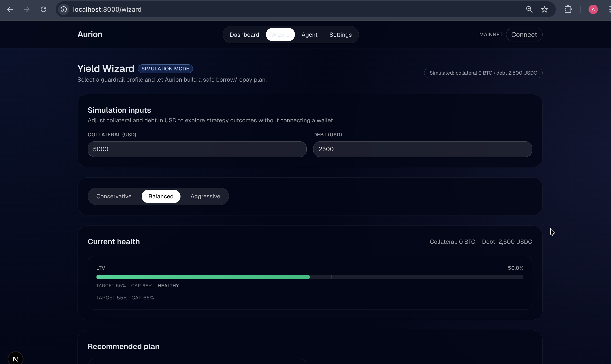611x364 pixels.
Task: Open the site info icon
Action: (63, 9)
